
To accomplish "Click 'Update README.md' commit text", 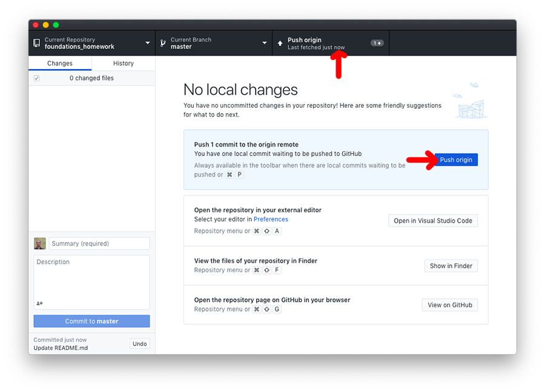I will (x=61, y=348).
